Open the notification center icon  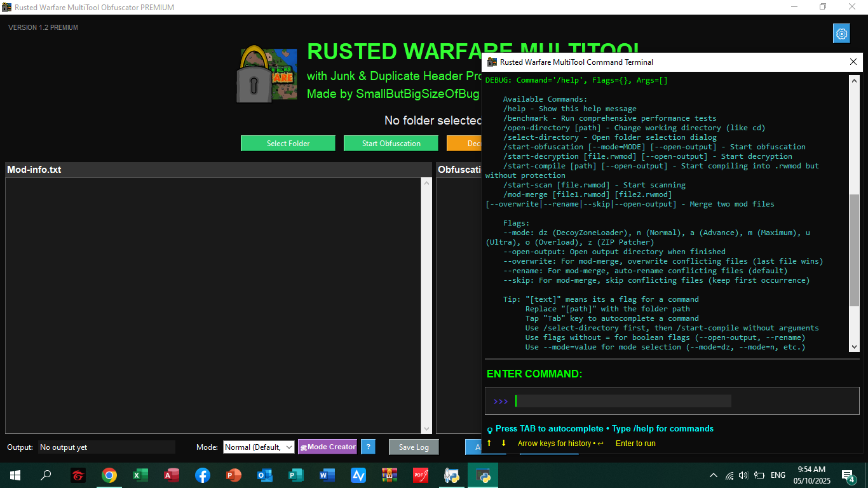coord(848,475)
